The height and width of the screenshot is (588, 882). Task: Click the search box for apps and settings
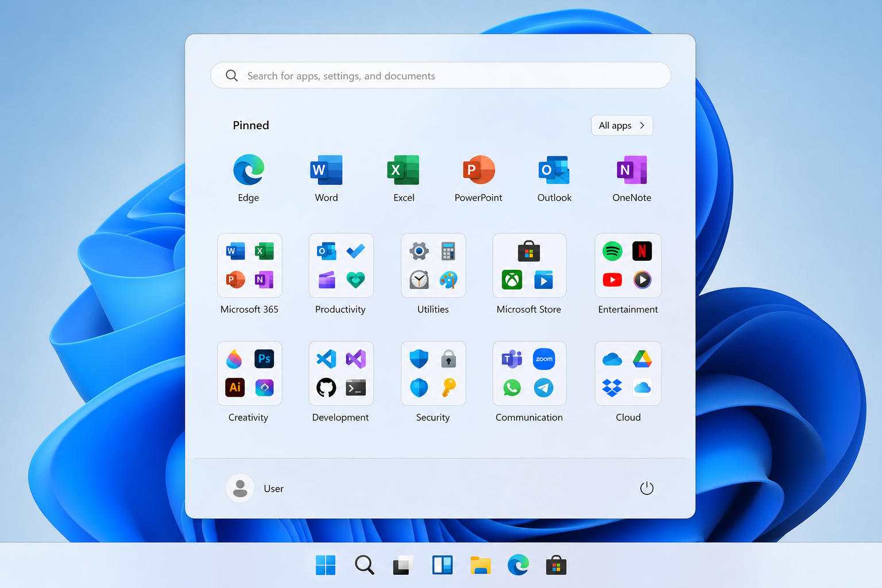pos(440,75)
